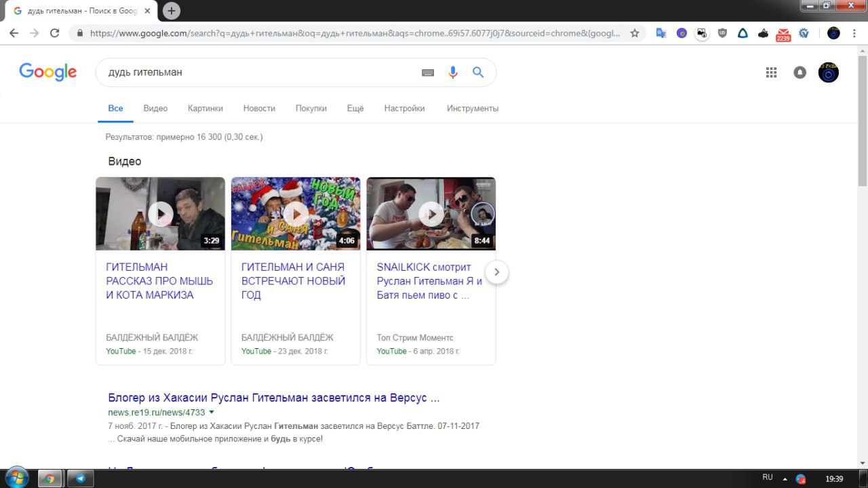Open Инструменты search tools
Screen dimensions: 868x488
[x=473, y=109]
